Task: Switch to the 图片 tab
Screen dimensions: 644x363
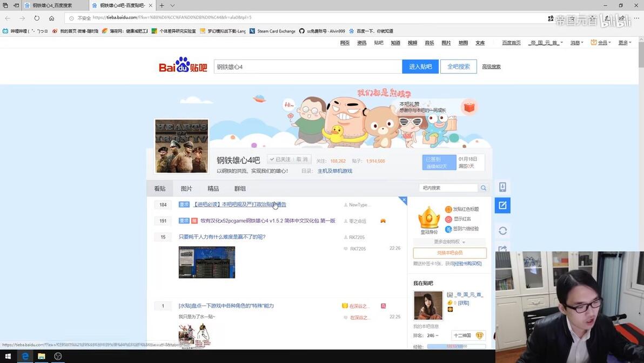Action: (186, 189)
